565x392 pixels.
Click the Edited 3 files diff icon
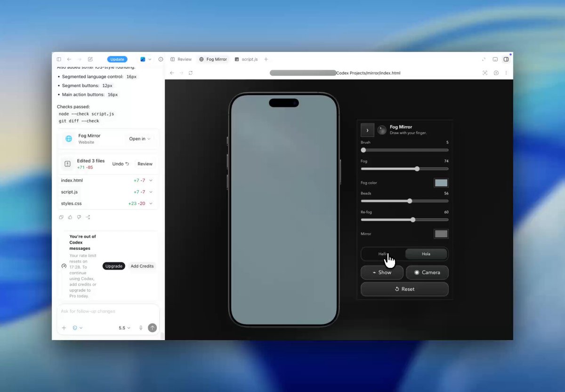[67, 164]
